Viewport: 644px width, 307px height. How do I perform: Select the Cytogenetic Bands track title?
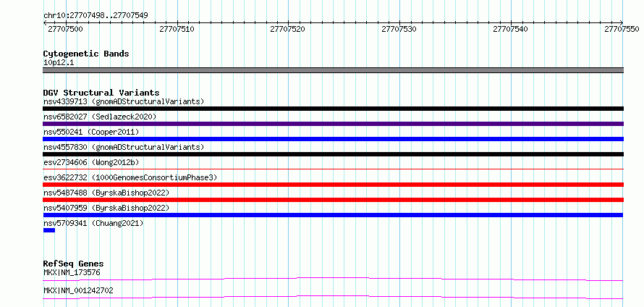[x=86, y=54]
